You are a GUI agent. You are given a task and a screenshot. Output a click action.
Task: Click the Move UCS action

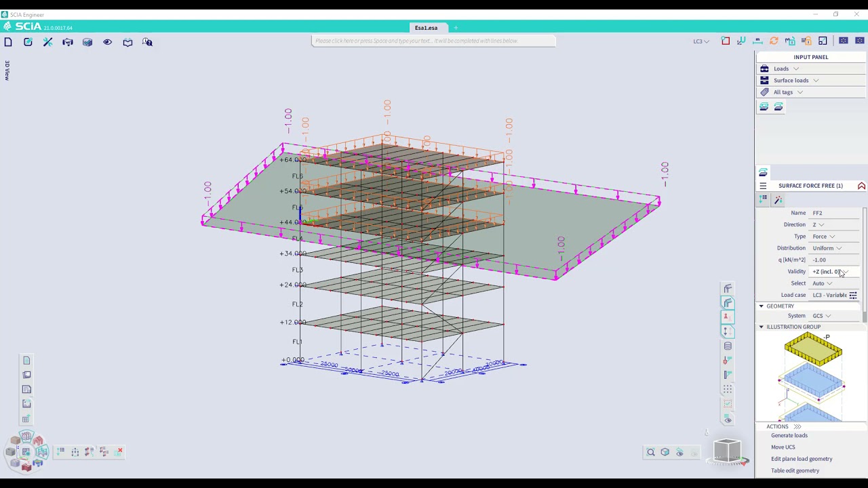pos(783,447)
